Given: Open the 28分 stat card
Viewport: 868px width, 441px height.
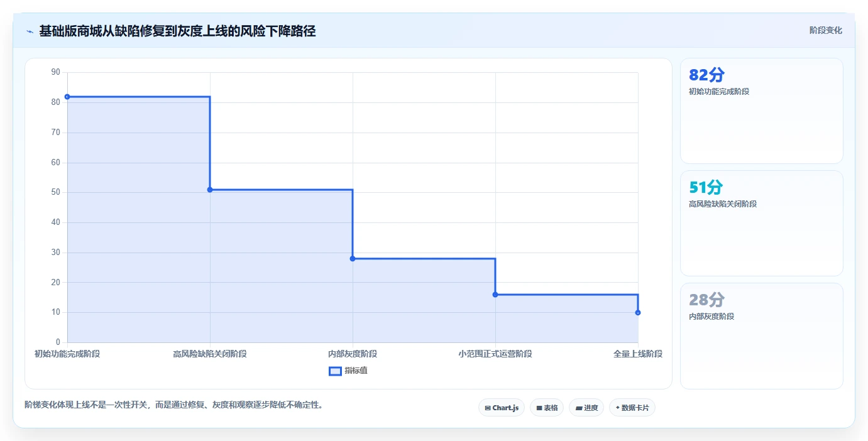Looking at the screenshot, I should click(762, 336).
